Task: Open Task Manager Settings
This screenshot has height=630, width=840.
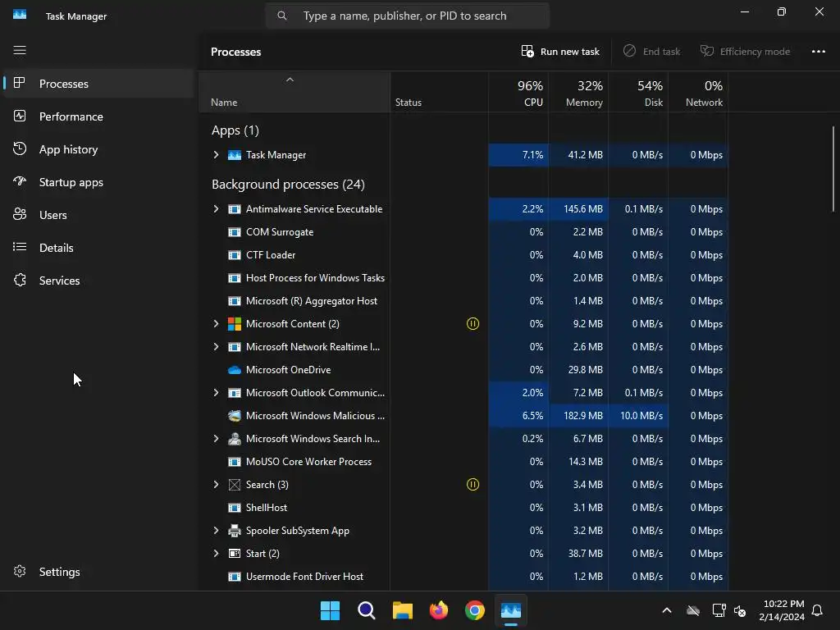Action: pyautogui.click(x=98, y=572)
